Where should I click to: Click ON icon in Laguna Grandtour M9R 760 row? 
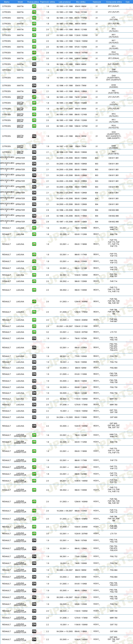pos(34,618)
